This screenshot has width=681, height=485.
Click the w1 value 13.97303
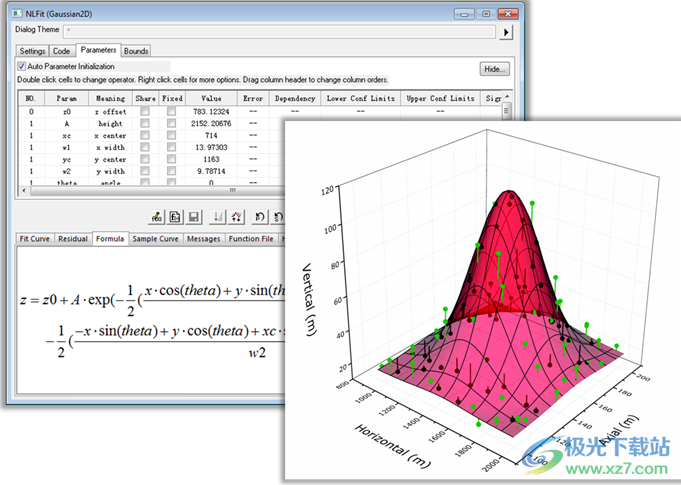211,147
